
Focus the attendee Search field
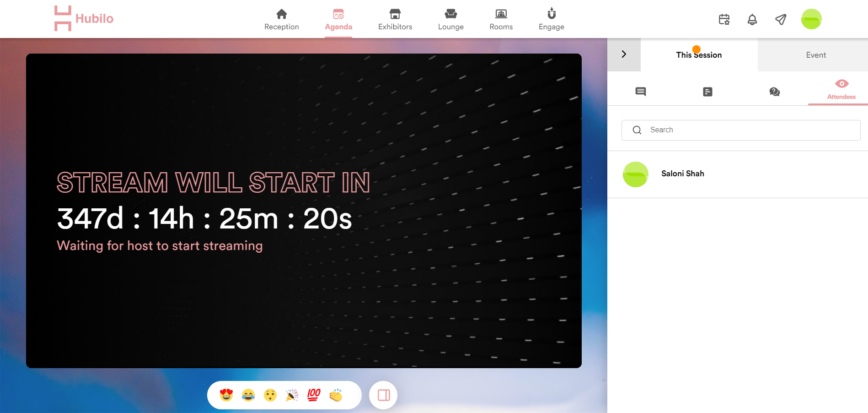[x=741, y=130]
